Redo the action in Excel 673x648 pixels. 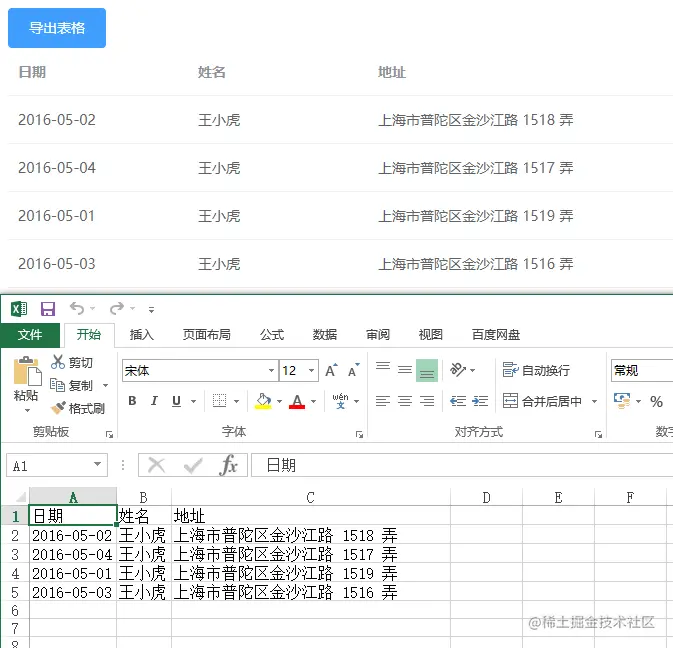point(117,308)
